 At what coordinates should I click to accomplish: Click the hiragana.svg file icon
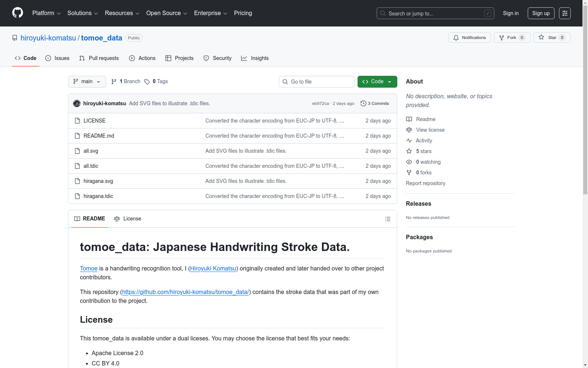point(77,181)
